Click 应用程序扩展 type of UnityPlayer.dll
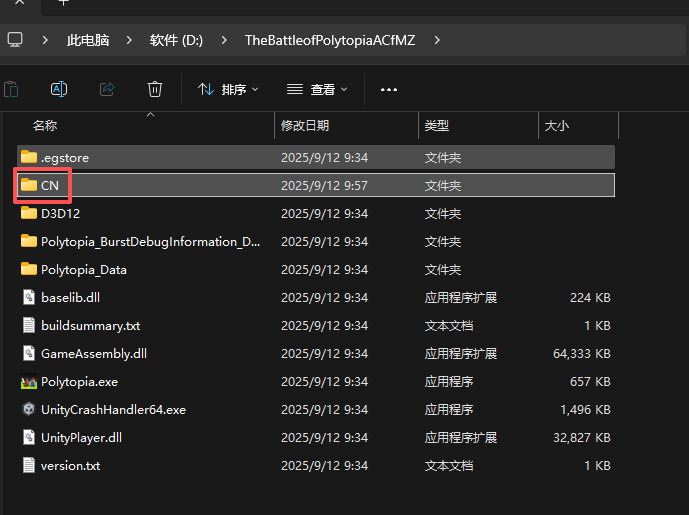689x515 pixels. coord(461,438)
